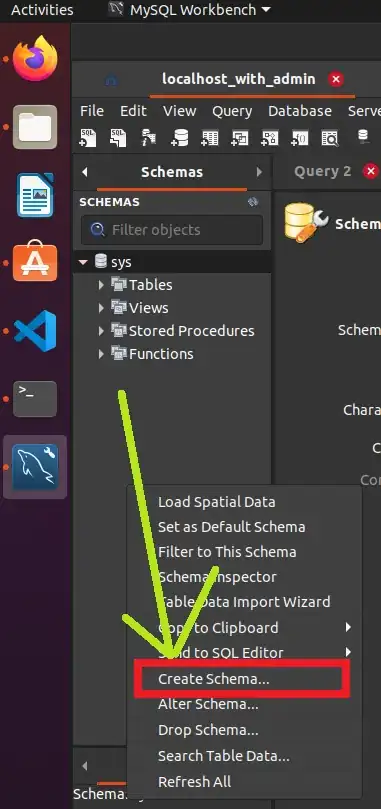Click the new SQL tab toolbar icon
381x809 pixels.
click(88, 138)
